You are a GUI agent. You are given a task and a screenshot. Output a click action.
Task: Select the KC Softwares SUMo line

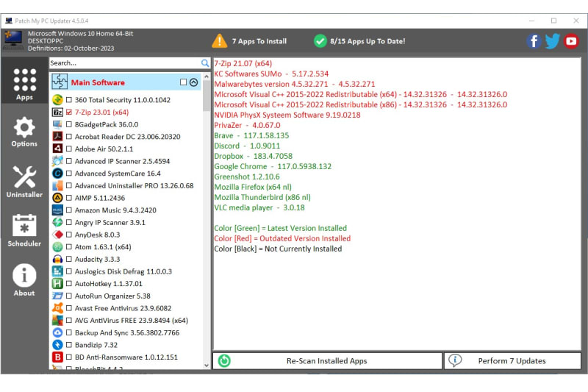pyautogui.click(x=271, y=74)
